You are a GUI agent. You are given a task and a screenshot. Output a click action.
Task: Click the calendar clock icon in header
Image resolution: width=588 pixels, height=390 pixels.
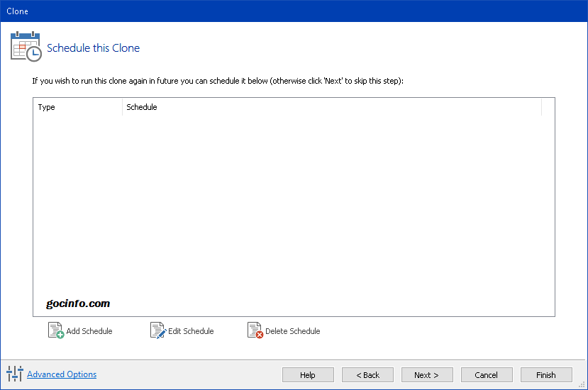click(26, 47)
